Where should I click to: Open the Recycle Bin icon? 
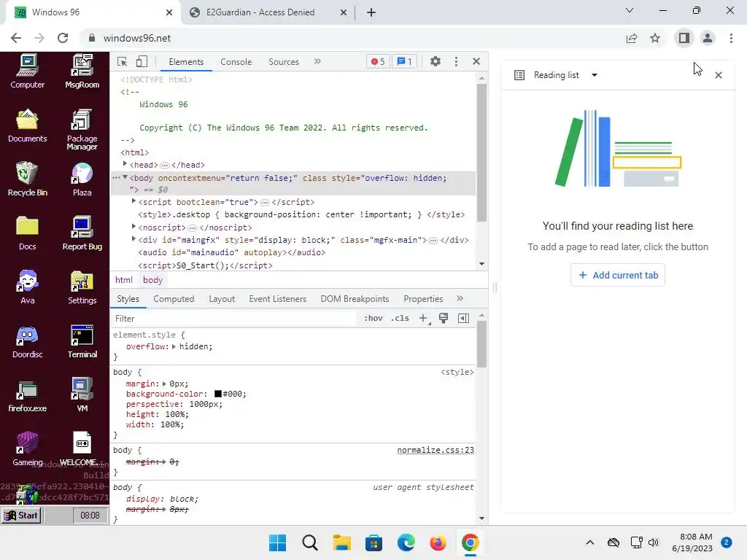pyautogui.click(x=27, y=179)
